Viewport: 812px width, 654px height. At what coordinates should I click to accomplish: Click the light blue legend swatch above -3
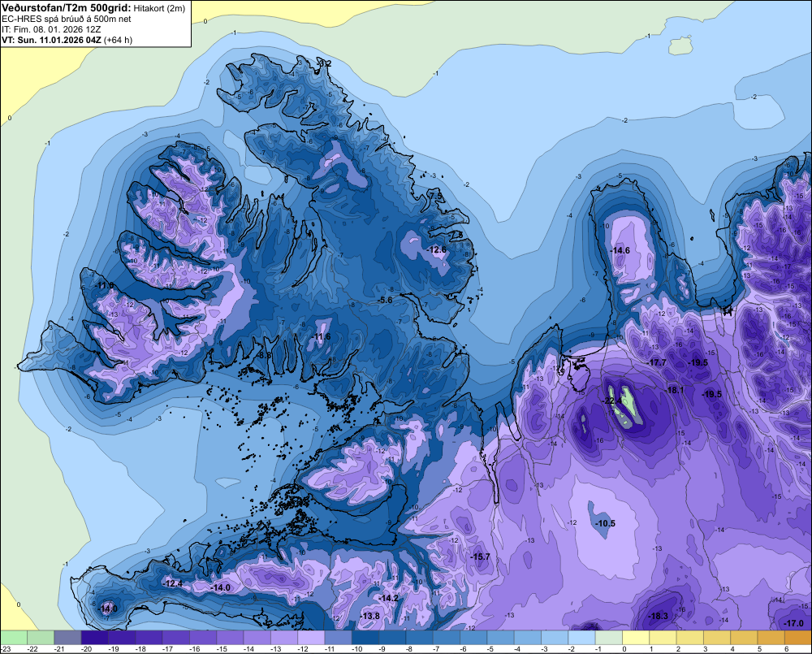(555, 638)
